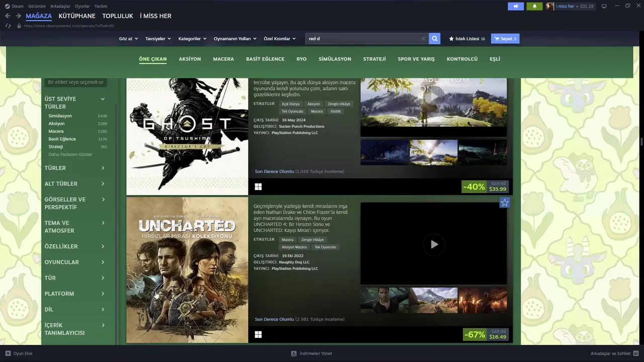Select the KONTROLCÜ tab
The width and height of the screenshot is (644, 362).
[462, 59]
